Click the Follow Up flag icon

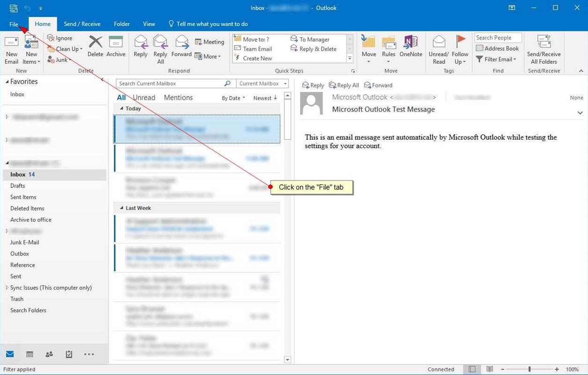460,41
